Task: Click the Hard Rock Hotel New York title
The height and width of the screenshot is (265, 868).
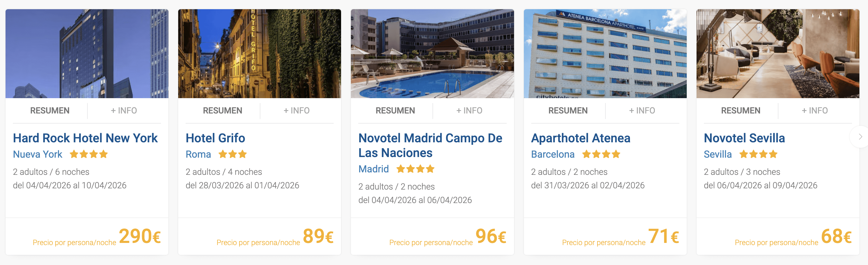Action: click(x=85, y=138)
